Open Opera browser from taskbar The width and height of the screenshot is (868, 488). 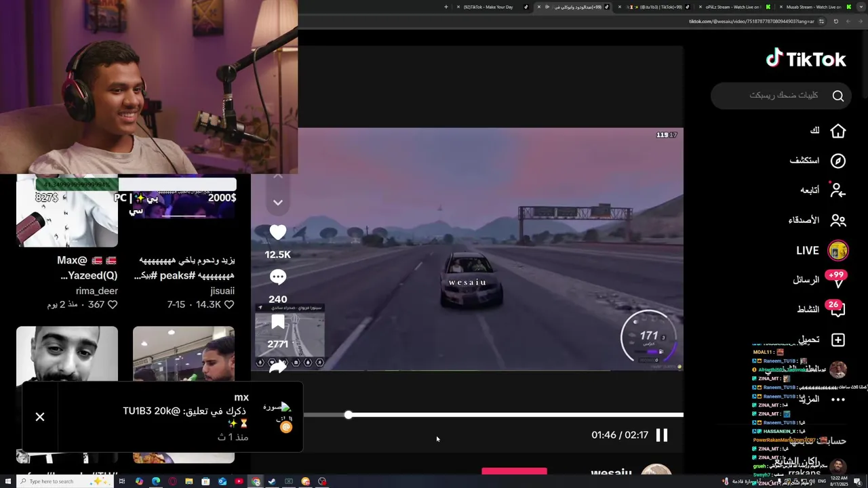172,481
